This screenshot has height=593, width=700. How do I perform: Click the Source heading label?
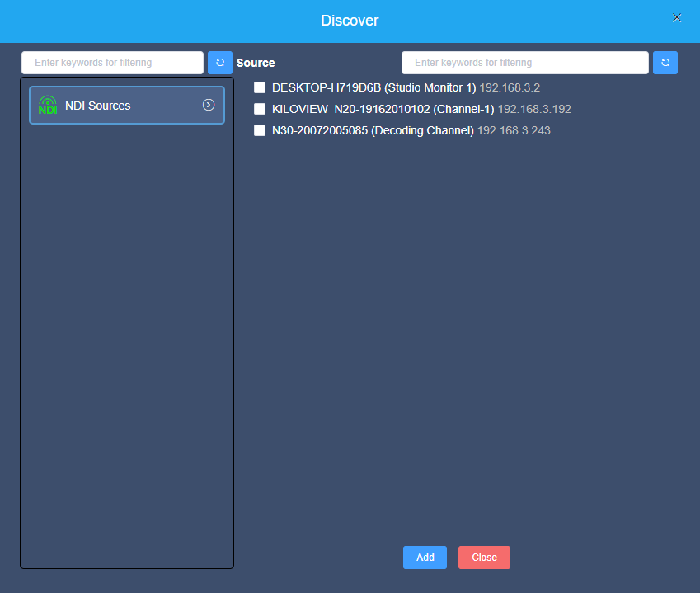[x=256, y=63]
